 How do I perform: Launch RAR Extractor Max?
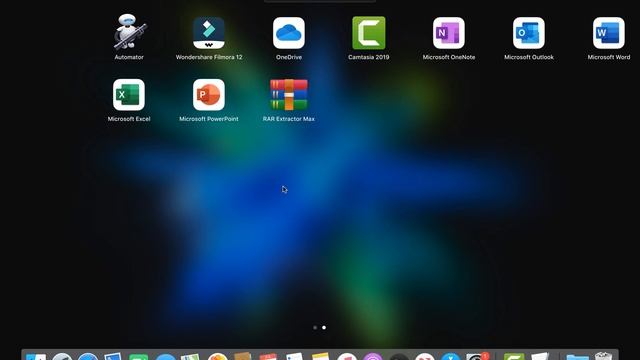click(x=289, y=95)
